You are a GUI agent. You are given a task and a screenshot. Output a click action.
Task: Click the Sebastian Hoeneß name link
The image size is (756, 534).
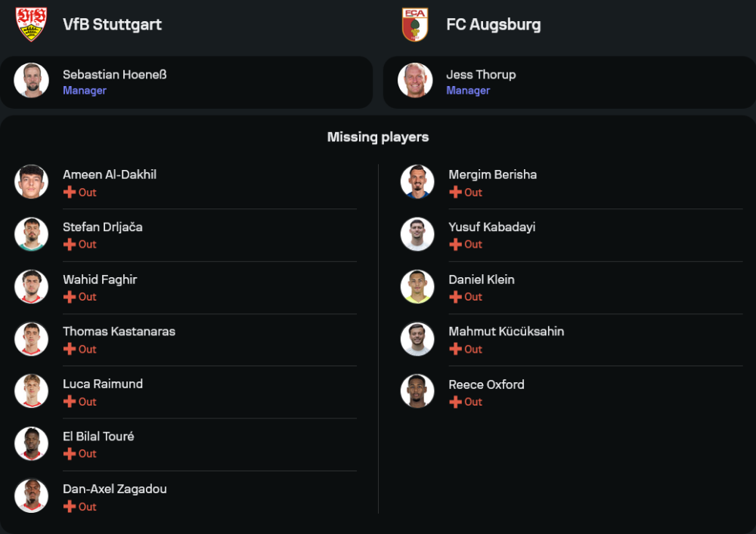(114, 74)
